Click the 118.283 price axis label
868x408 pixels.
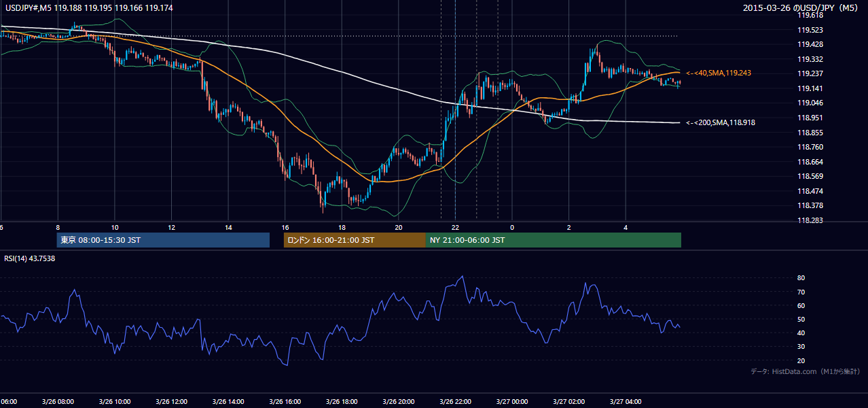pyautogui.click(x=811, y=220)
